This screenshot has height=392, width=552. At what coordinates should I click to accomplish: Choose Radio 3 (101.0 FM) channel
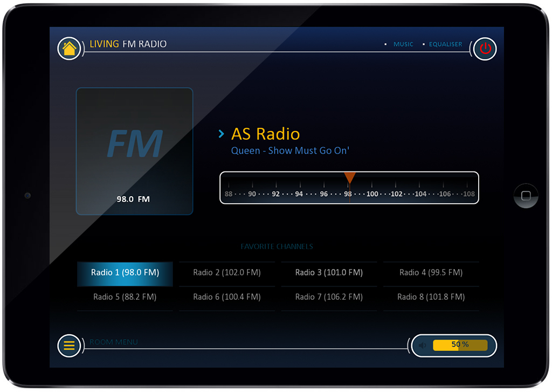329,273
